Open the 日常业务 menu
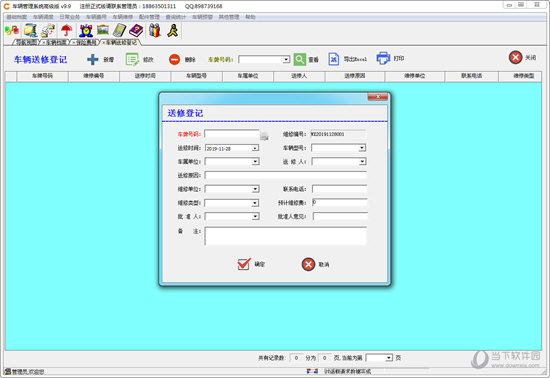Screen dimensions: 550x378 pyautogui.click(x=69, y=17)
